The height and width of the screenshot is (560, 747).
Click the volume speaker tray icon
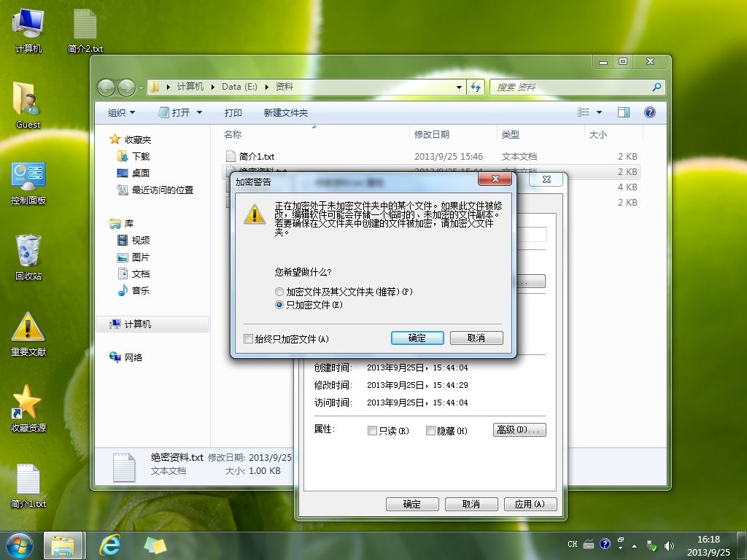669,545
